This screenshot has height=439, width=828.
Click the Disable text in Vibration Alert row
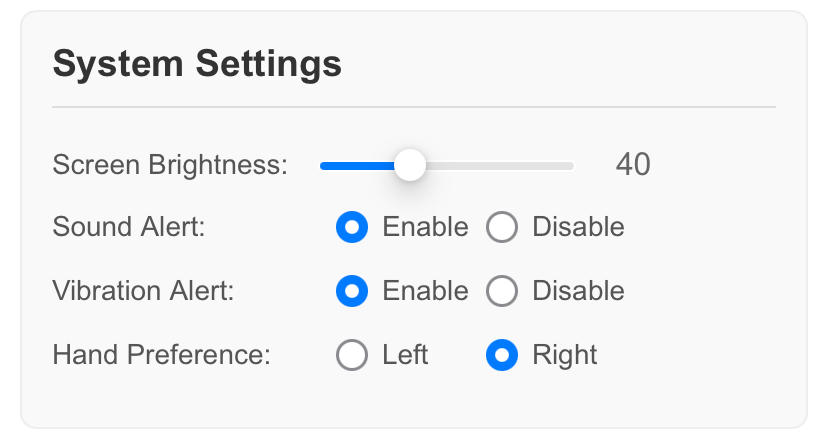(x=578, y=291)
